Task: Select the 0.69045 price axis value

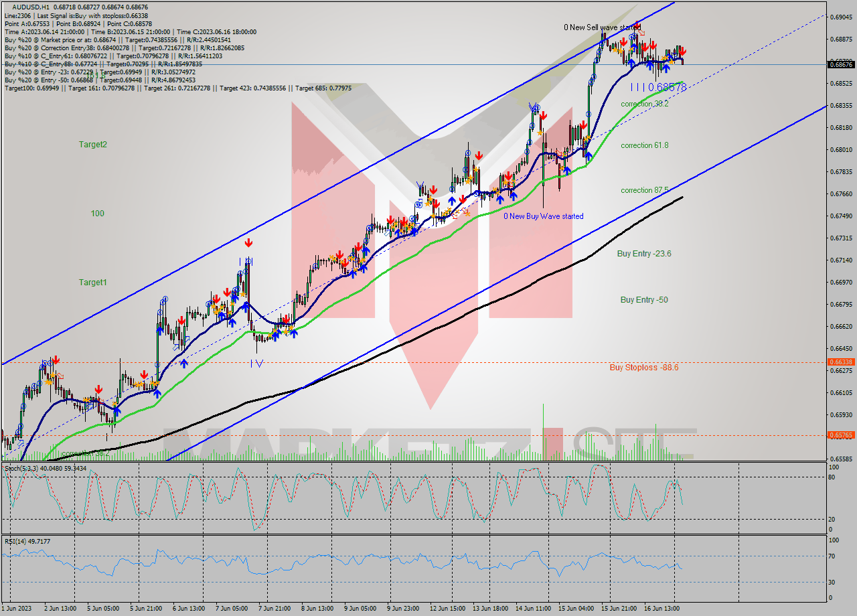Action: tap(841, 17)
